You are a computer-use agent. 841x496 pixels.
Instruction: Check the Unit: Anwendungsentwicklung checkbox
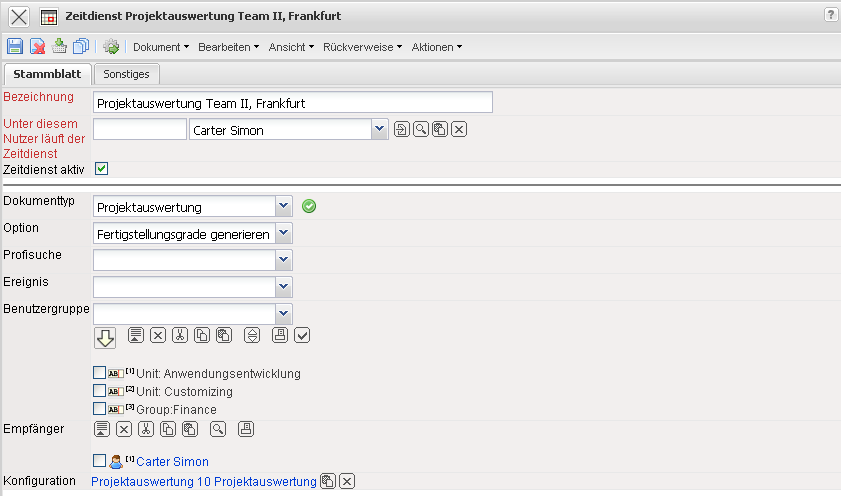tap(99, 372)
